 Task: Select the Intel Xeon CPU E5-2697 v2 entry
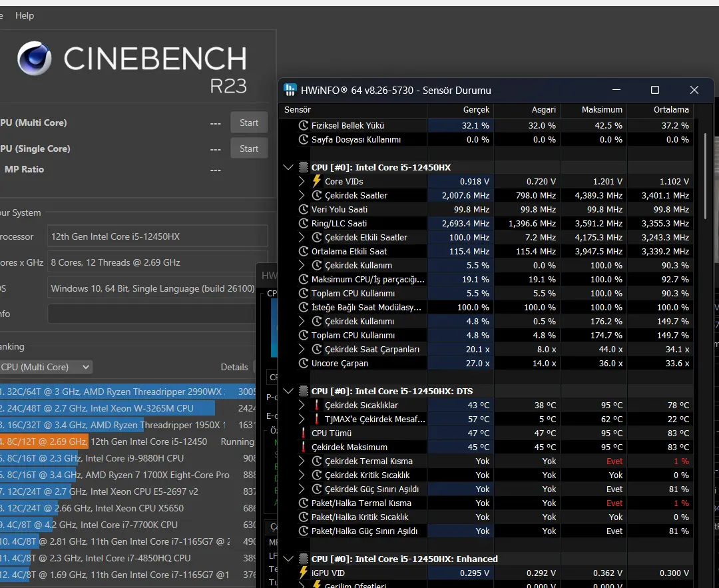click(x=127, y=491)
